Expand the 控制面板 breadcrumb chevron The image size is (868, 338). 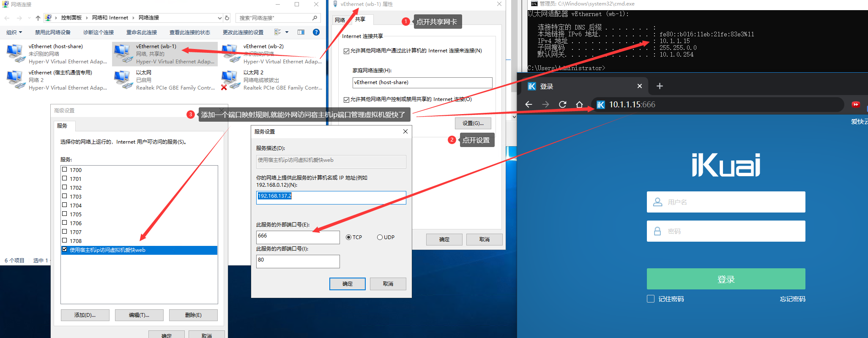pyautogui.click(x=87, y=18)
